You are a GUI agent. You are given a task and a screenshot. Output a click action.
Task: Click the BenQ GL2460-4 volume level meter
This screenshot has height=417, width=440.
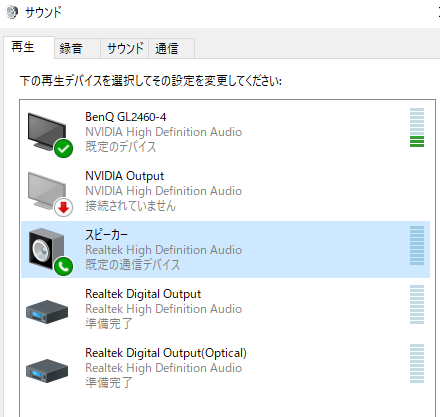pos(417,127)
